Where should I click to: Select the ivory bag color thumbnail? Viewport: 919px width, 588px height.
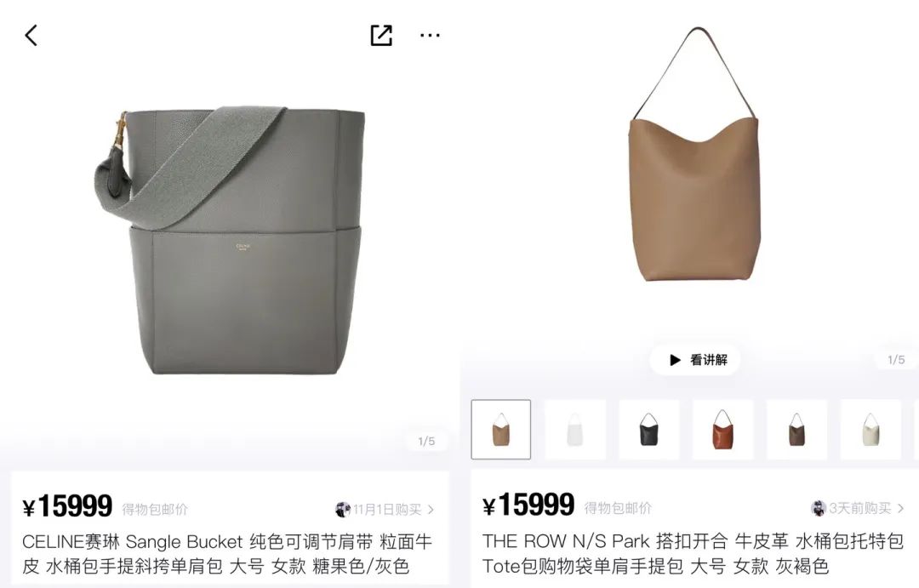[x=870, y=430]
